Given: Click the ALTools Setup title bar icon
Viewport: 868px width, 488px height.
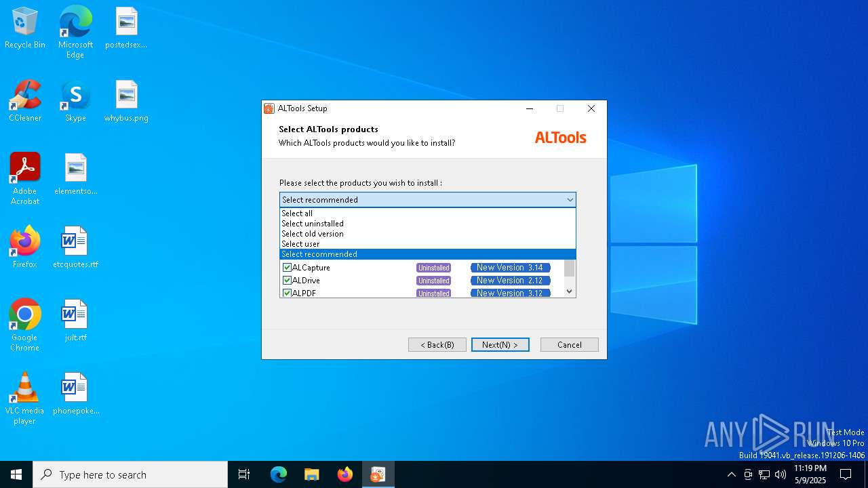Looking at the screenshot, I should tap(269, 108).
